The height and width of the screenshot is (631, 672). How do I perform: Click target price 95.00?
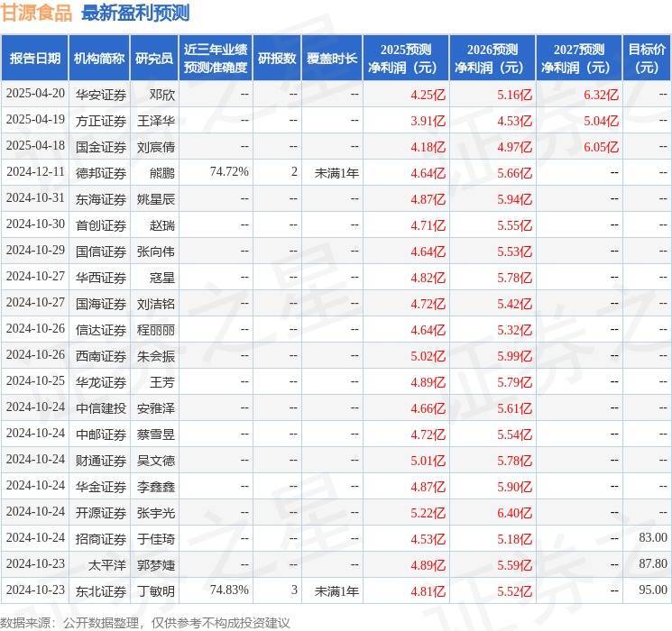653,590
